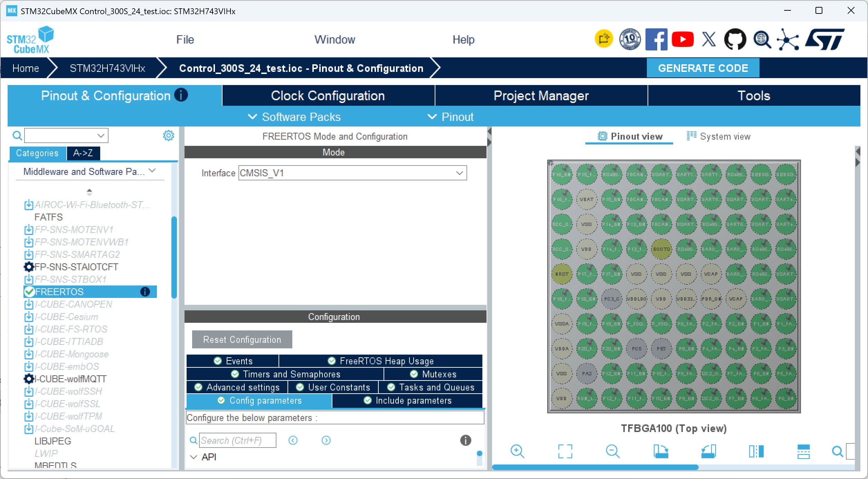The image size is (868, 479).
Task: Switch to System view
Action: (719, 137)
